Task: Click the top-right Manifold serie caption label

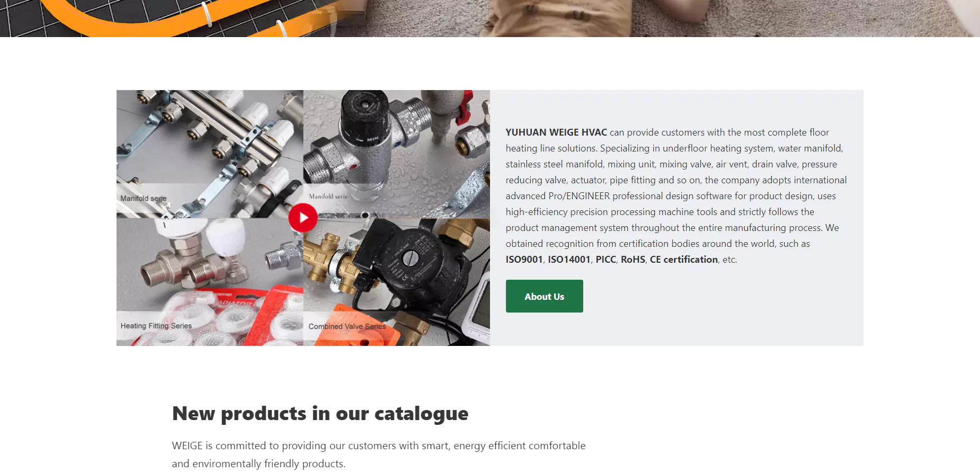Action: coord(328,196)
